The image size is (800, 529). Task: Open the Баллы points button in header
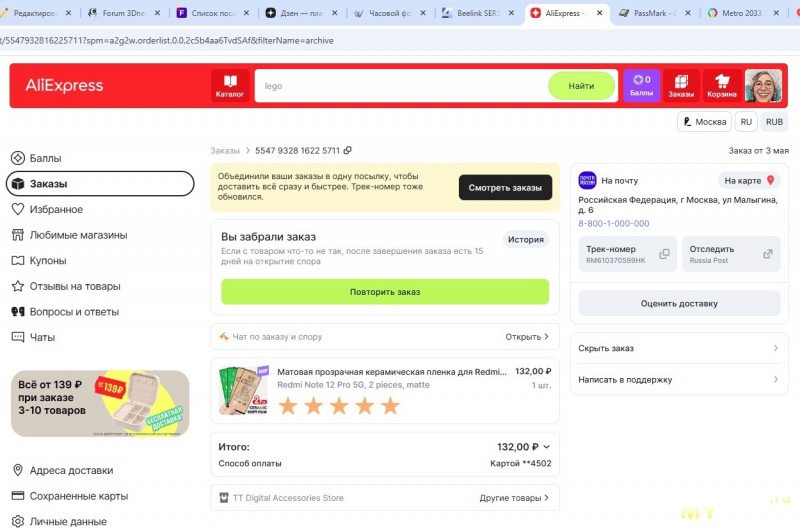[x=641, y=86]
